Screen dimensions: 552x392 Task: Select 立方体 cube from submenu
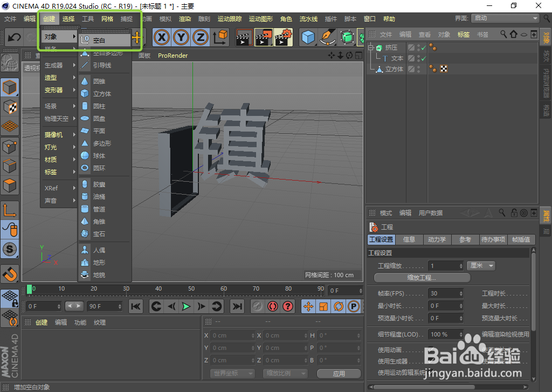pyautogui.click(x=105, y=94)
